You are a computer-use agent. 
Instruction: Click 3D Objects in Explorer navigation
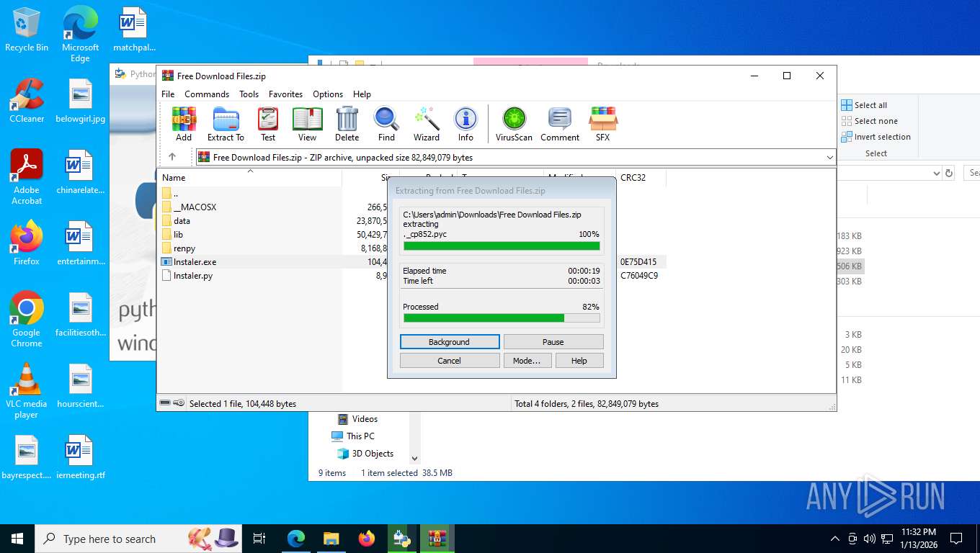click(x=365, y=454)
